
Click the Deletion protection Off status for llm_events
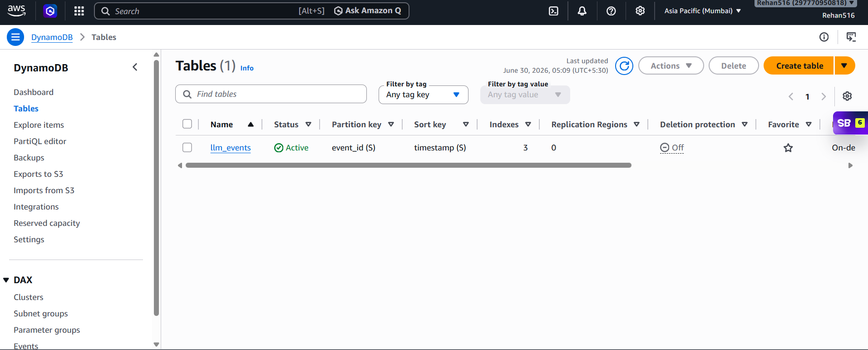[x=672, y=148]
